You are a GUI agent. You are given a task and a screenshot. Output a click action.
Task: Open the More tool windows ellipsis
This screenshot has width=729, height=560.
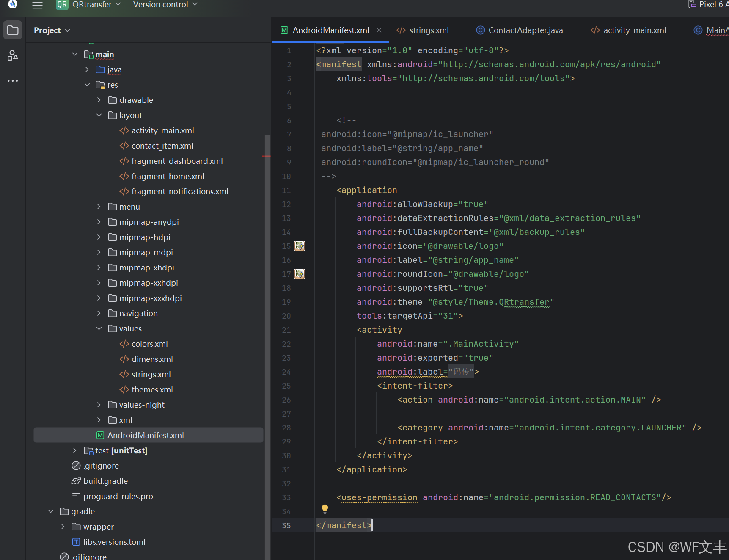pos(13,80)
